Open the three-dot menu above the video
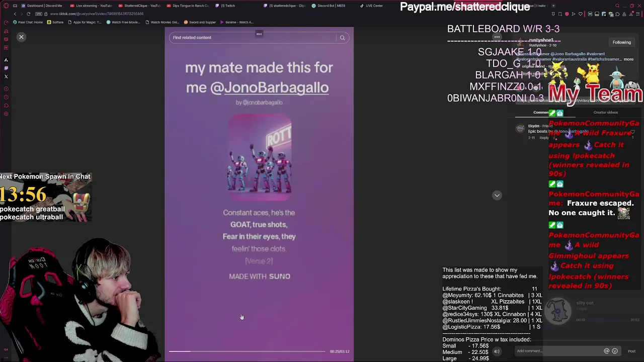644x362 pixels. 497,37
